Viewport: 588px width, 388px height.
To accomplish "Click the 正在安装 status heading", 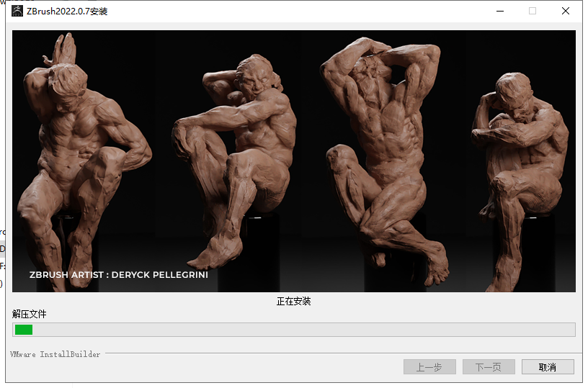I will pyautogui.click(x=293, y=301).
